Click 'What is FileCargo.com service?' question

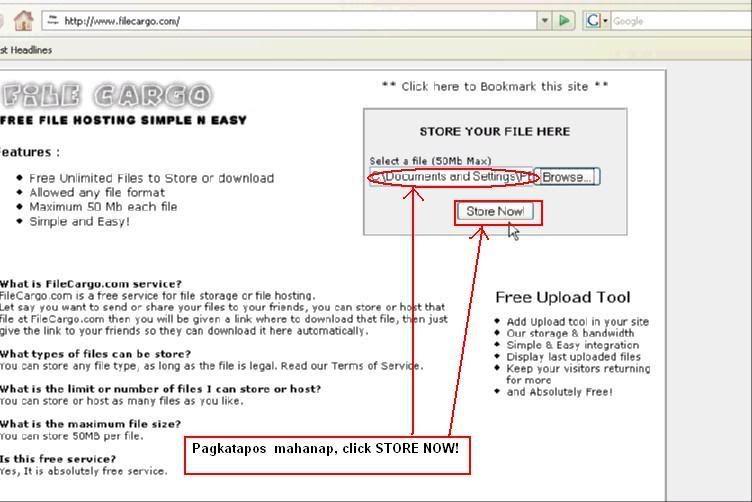tap(91, 284)
